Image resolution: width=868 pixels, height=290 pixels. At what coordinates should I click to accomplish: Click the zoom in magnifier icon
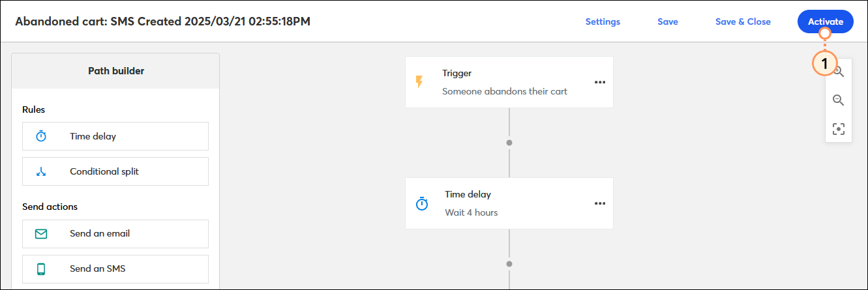[840, 72]
